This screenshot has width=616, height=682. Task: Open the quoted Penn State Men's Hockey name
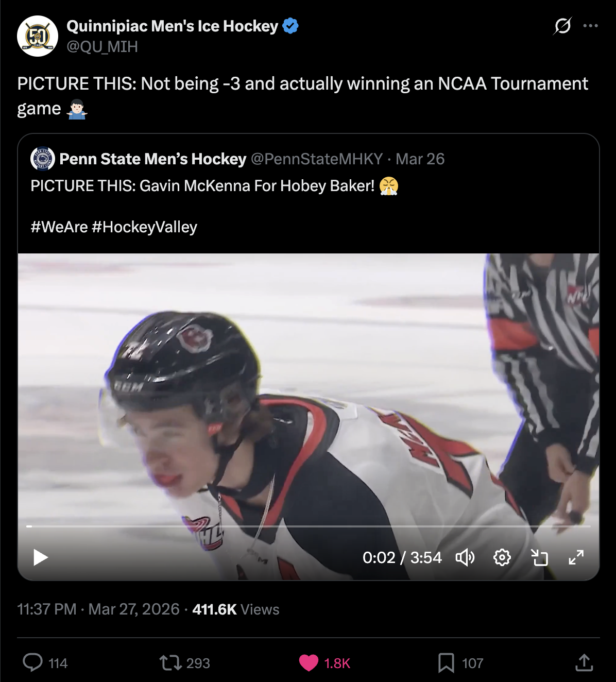pyautogui.click(x=152, y=159)
